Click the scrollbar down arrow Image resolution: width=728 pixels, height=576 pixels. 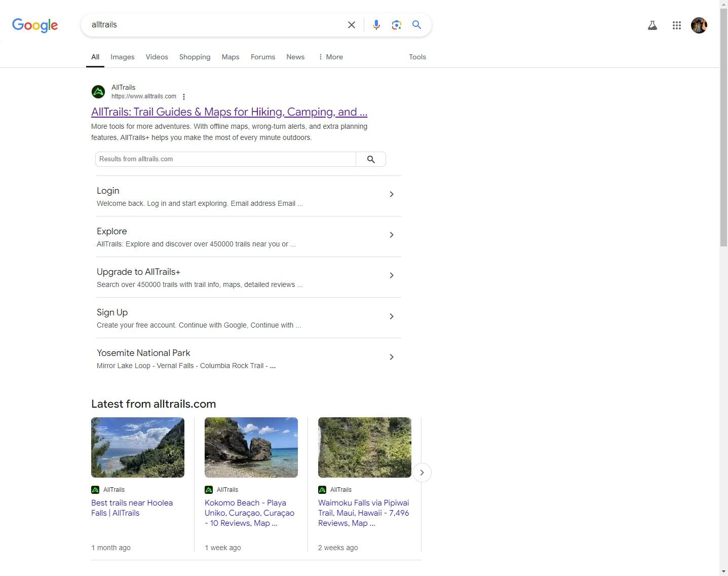point(723,572)
